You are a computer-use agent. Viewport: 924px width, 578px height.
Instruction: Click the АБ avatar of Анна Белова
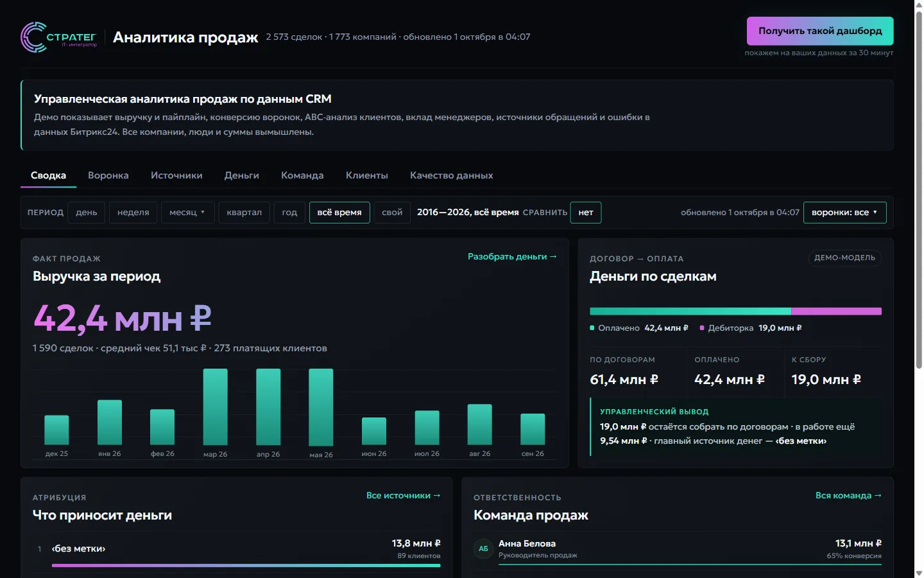tap(483, 548)
